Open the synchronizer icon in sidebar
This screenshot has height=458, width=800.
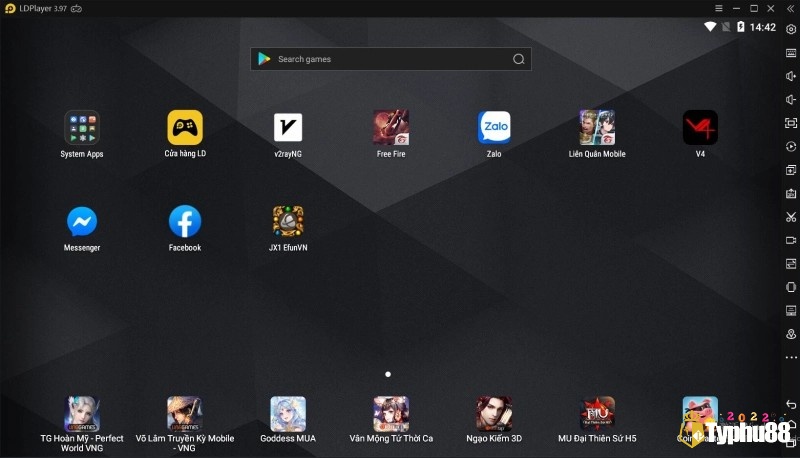791,264
